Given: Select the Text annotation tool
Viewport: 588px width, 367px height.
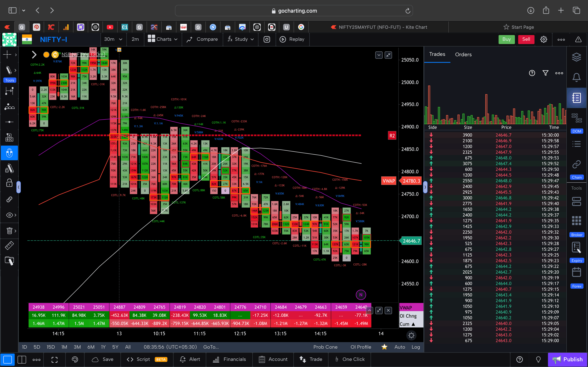Looking at the screenshot, I should click(9, 137).
